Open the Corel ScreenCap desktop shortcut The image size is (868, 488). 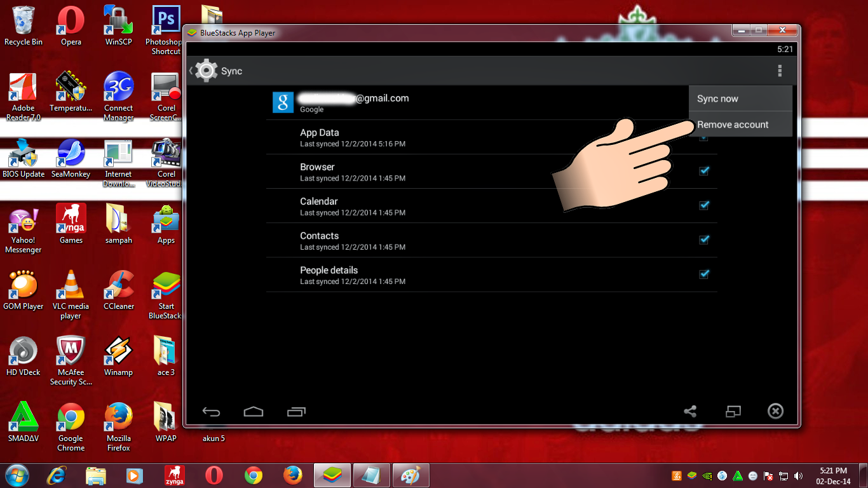coord(166,97)
